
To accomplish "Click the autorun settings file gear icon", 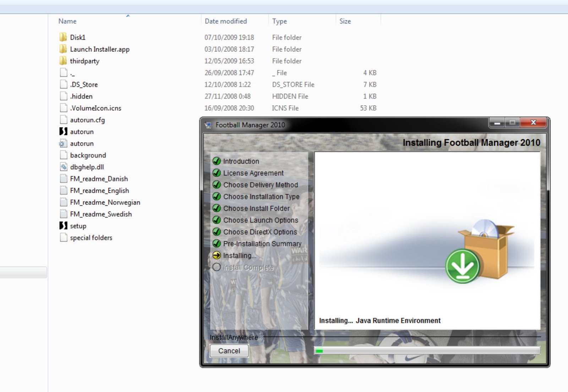I will tap(63, 143).
